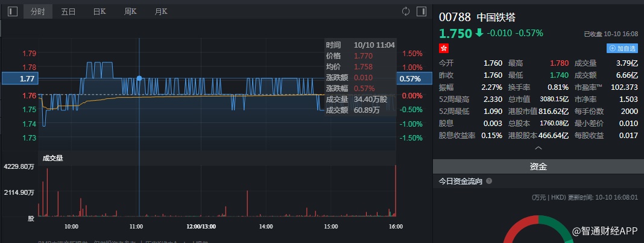Click the current price 1.750
Viewport: 644px width, 243px height.
click(455, 33)
